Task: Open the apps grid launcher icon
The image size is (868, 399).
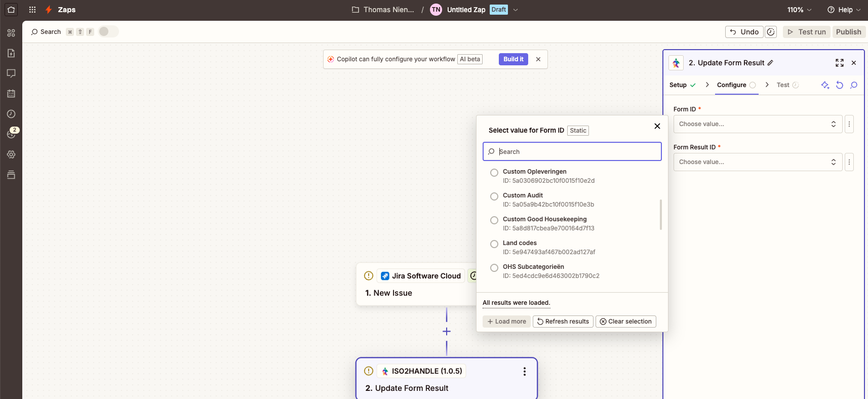Action: pos(32,10)
